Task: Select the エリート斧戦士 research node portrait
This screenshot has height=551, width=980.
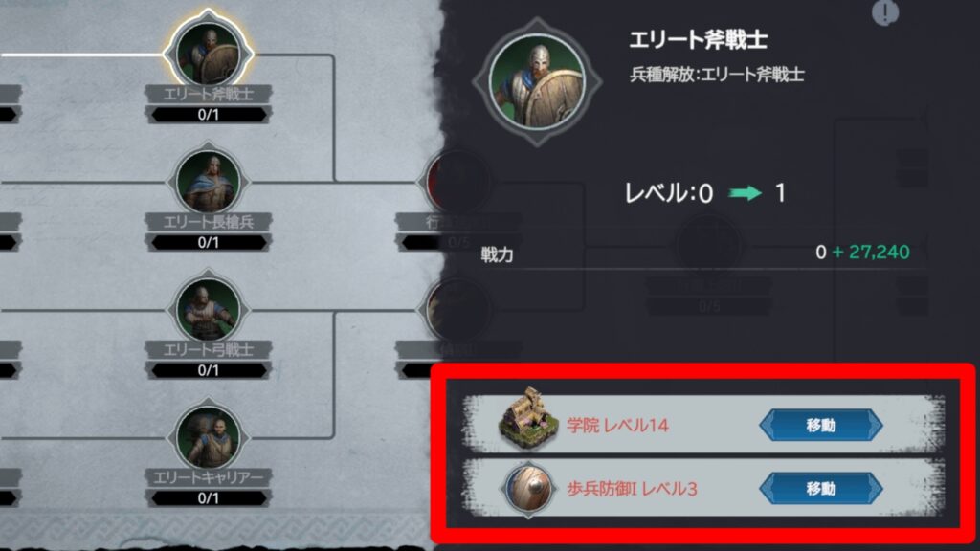Action: click(208, 54)
